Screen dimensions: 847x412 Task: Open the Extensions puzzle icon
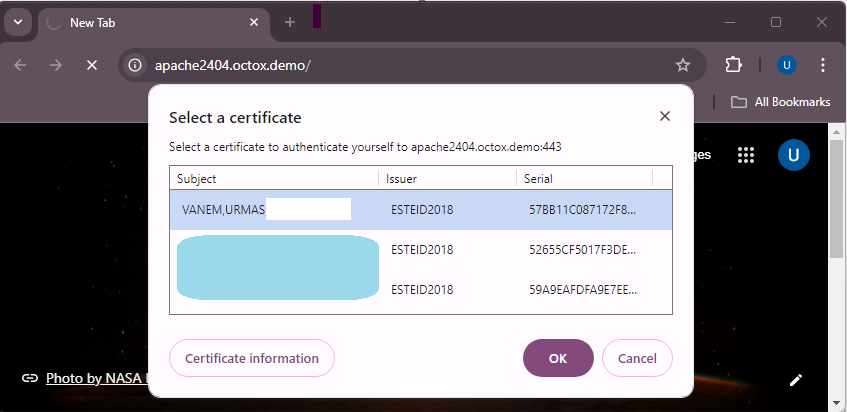[x=733, y=65]
